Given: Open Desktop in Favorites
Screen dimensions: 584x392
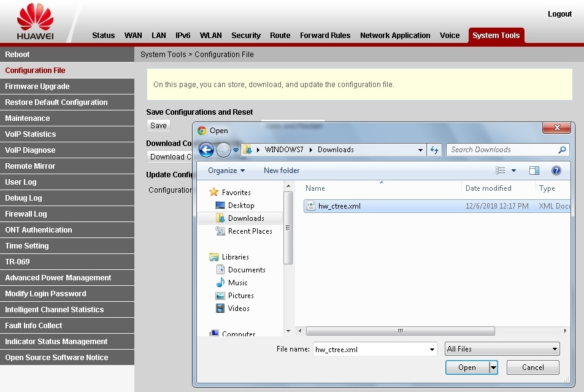Looking at the screenshot, I should (240, 206).
